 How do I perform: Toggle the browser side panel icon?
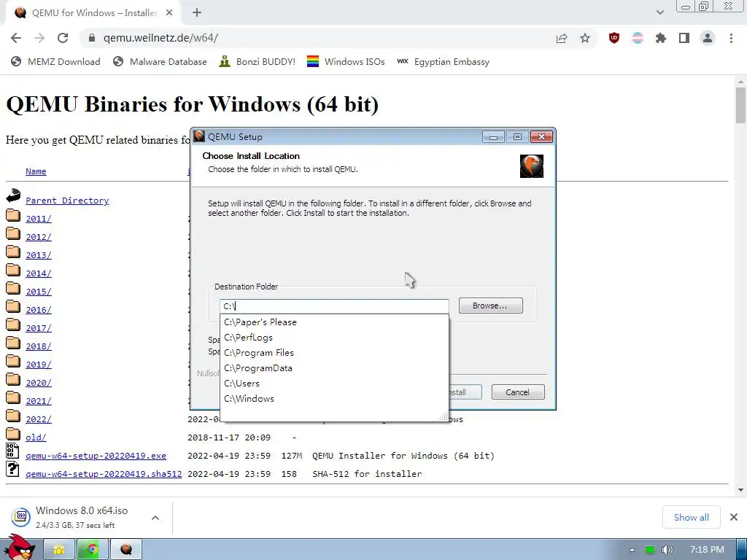click(684, 38)
